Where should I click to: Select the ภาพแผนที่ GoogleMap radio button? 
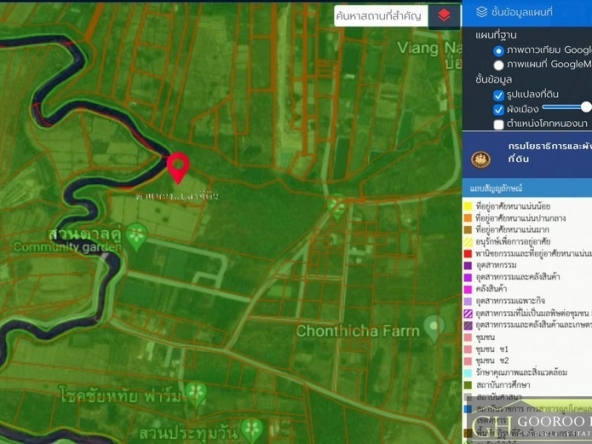pyautogui.click(x=498, y=65)
